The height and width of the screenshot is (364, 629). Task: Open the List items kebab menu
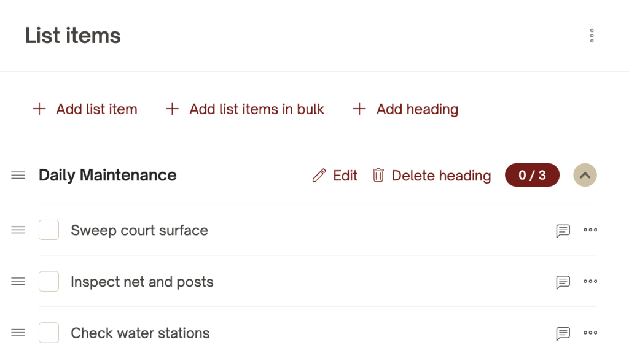592,36
